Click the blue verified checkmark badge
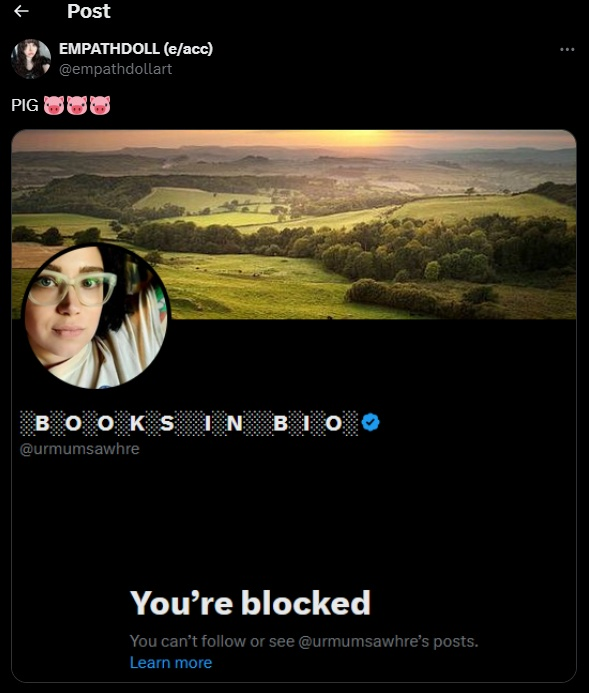This screenshot has width=589, height=693. pyautogui.click(x=370, y=422)
